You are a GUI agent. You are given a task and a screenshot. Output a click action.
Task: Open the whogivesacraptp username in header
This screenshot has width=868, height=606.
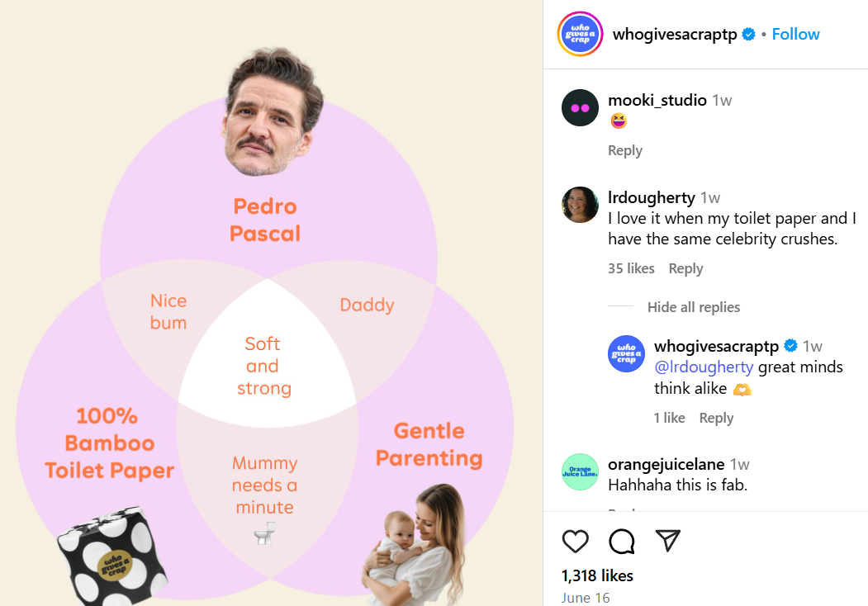pyautogui.click(x=675, y=35)
